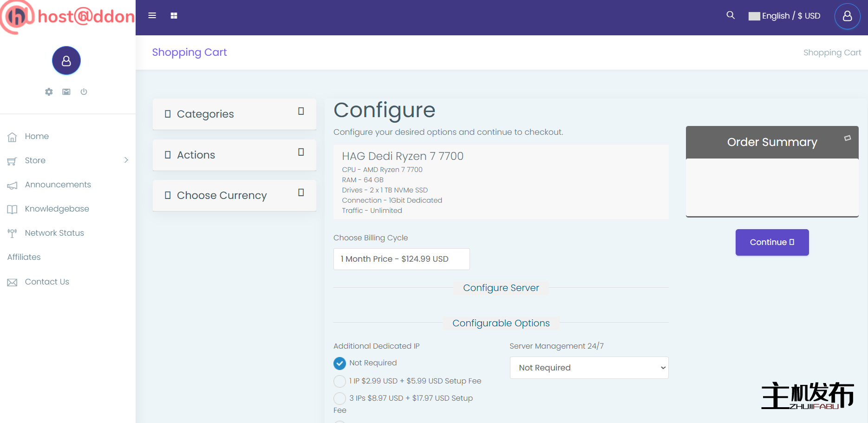Viewport: 868px width, 423px height.
Task: Click the power logout icon in sidebar
Action: 84,92
